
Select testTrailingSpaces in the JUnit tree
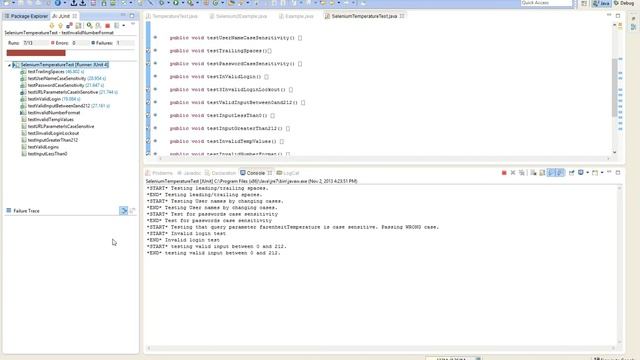53,71
